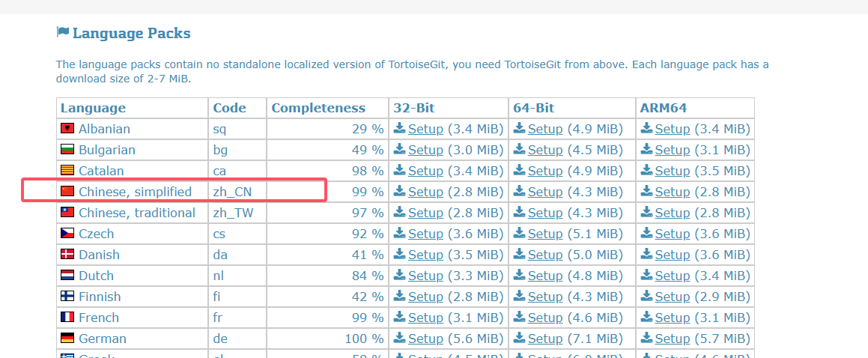The image size is (868, 358).
Task: Download Czech 64-Bit Setup link
Action: pyautogui.click(x=545, y=234)
